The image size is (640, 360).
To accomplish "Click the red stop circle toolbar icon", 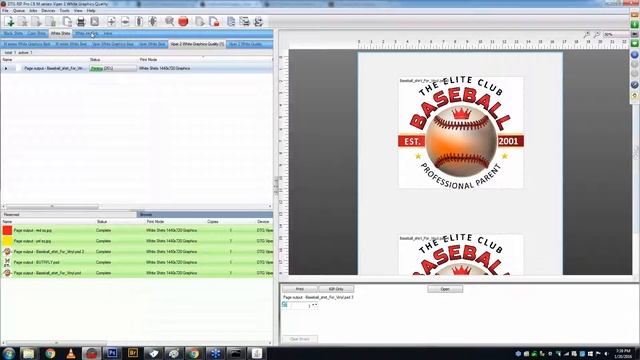I will (183, 21).
